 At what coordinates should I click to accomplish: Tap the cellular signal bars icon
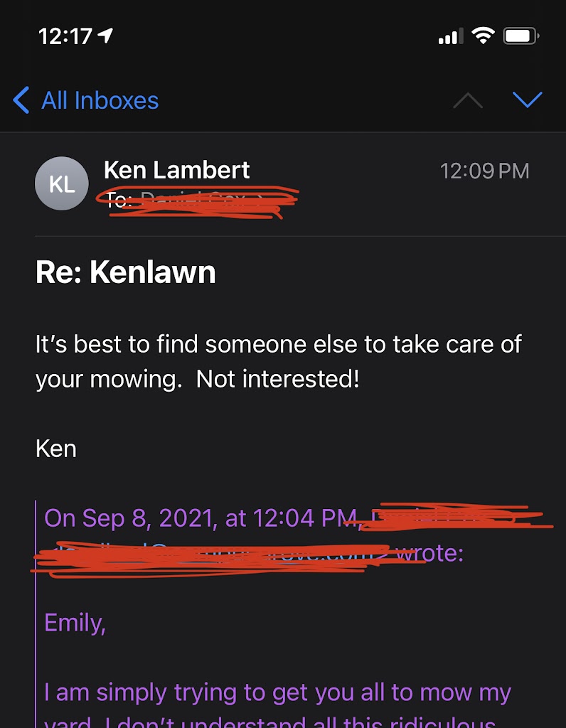[449, 36]
